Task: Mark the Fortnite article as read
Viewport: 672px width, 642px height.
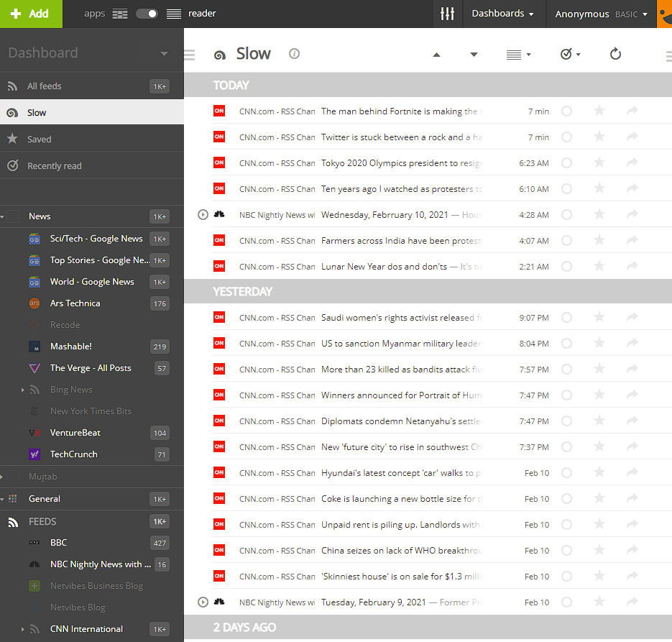Action: (566, 111)
